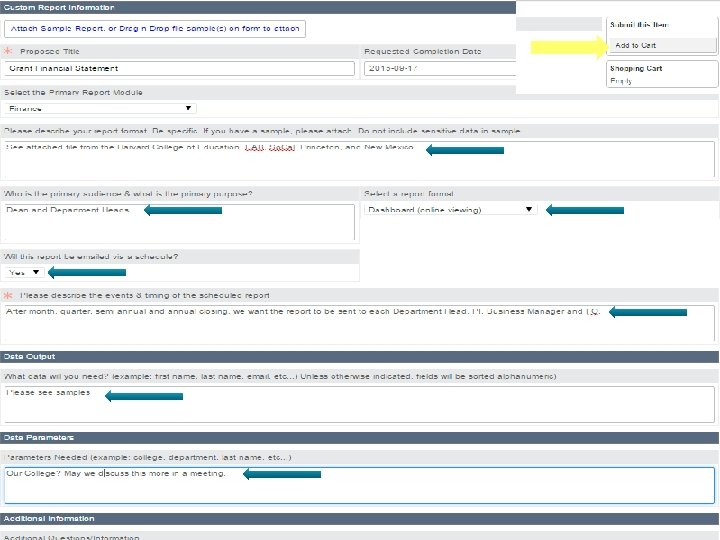This screenshot has width=720, height=540.
Task: Open the report format dropdown showing Dashboard
Action: [450, 210]
